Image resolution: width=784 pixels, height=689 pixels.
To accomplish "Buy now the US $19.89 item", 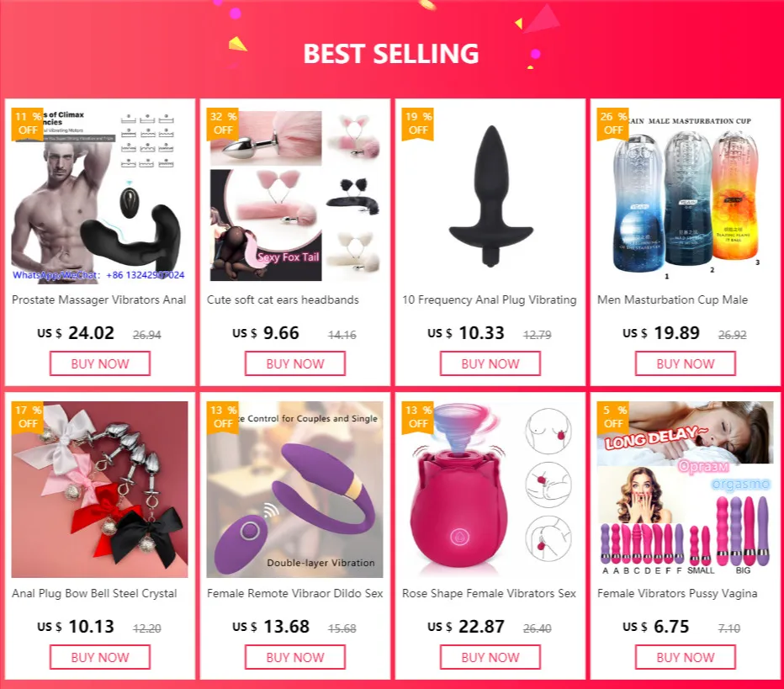I will click(686, 363).
